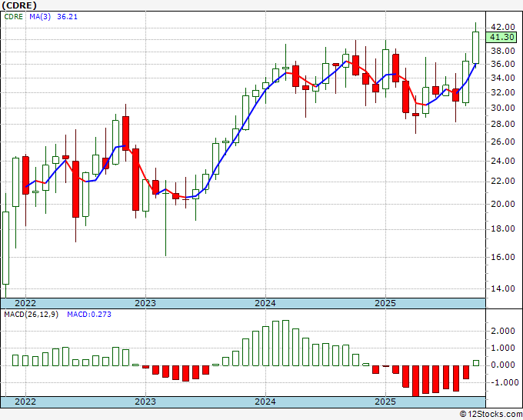
Task: Click 2025 on the price chart time axis
Action: point(385,303)
